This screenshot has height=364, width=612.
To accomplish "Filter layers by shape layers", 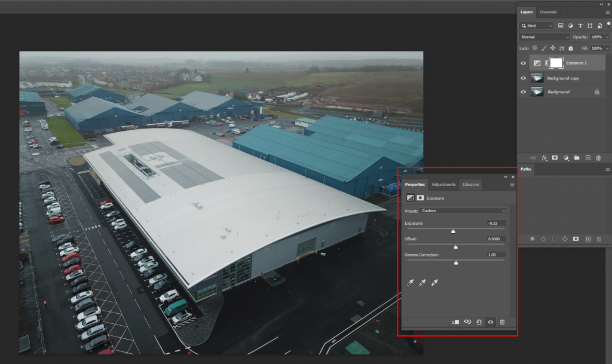I will pyautogui.click(x=590, y=26).
